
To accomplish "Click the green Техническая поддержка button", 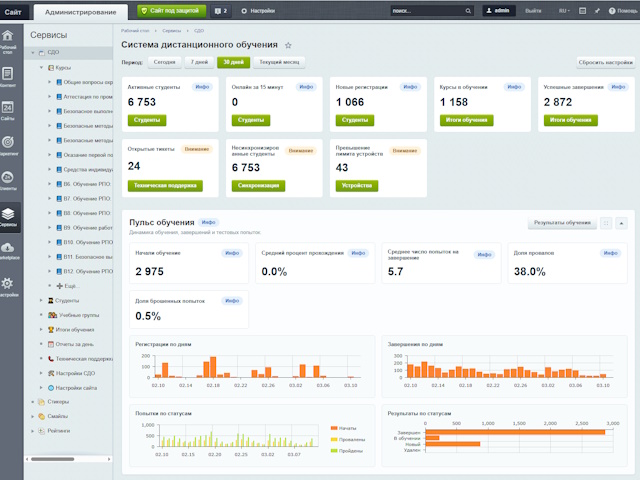I will point(165,186).
